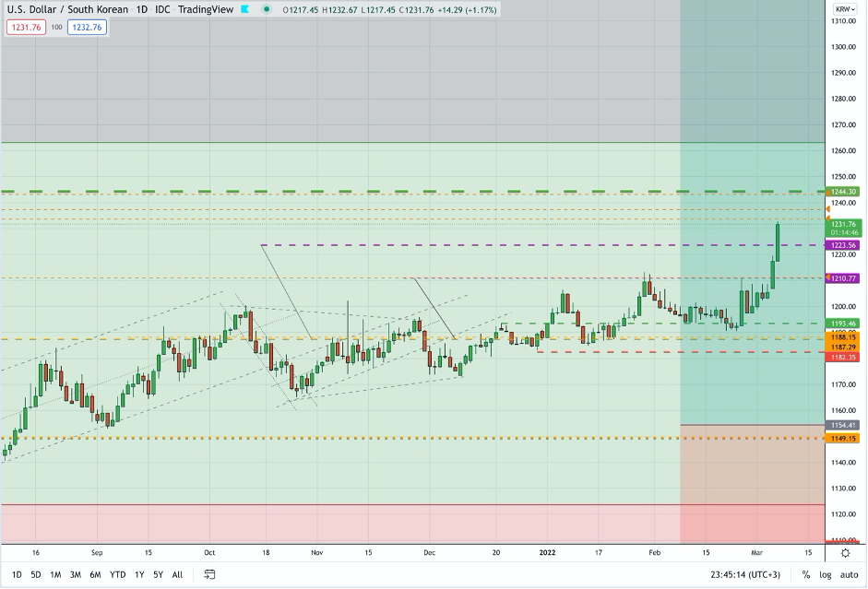Click the blue buy button 1232.76
Viewport: 868px width, 589px height.
tap(87, 28)
